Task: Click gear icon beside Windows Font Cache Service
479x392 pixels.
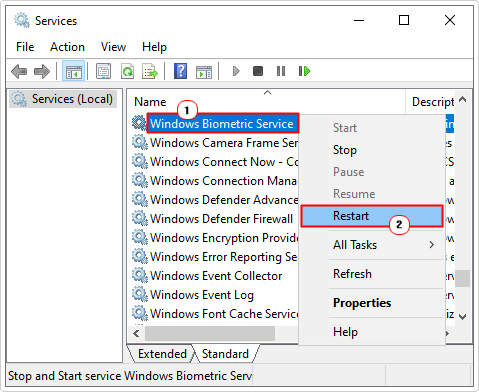Action: pos(140,314)
